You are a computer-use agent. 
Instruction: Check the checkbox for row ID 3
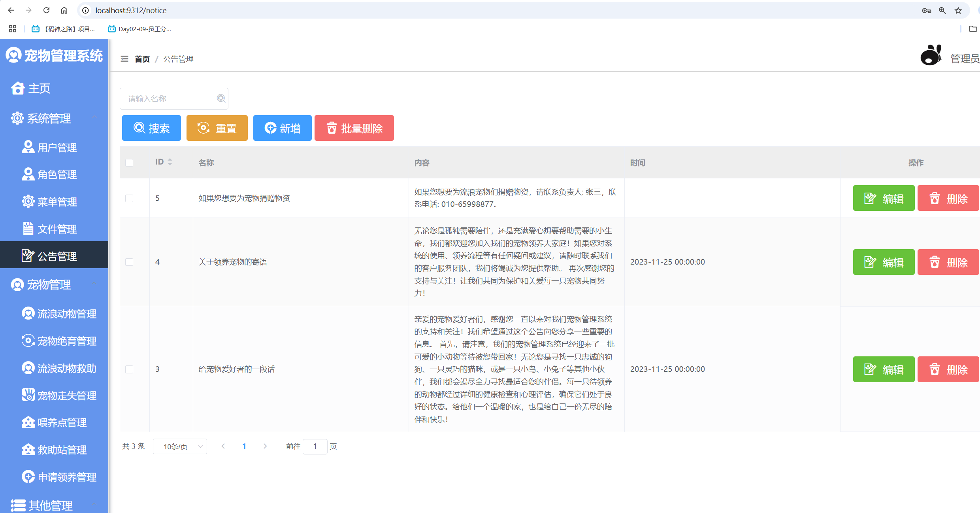click(x=129, y=369)
